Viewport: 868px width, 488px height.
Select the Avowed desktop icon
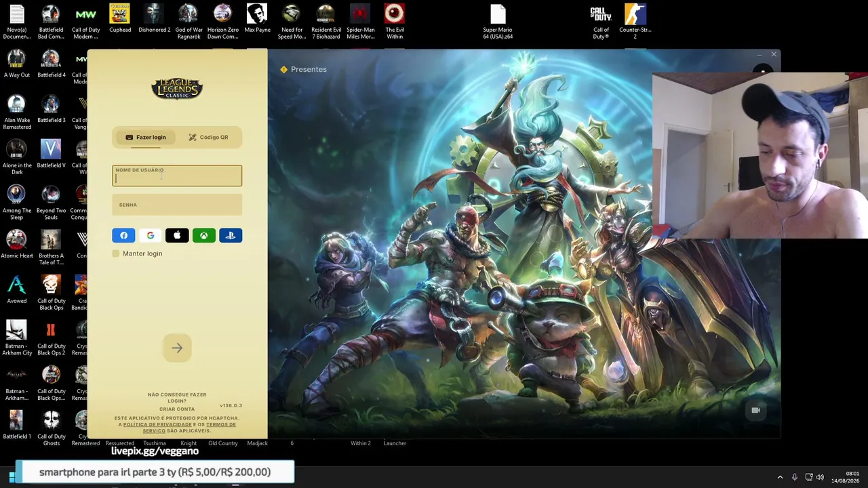pos(16,291)
